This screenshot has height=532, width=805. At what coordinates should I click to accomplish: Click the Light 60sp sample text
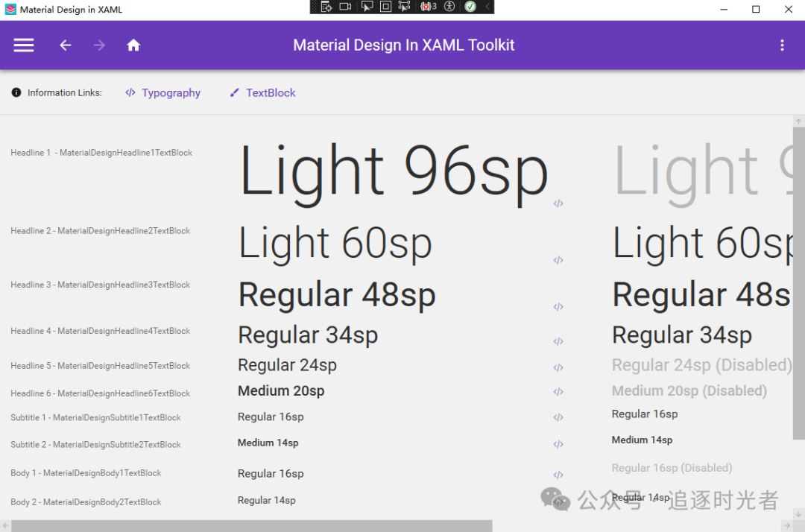click(335, 243)
